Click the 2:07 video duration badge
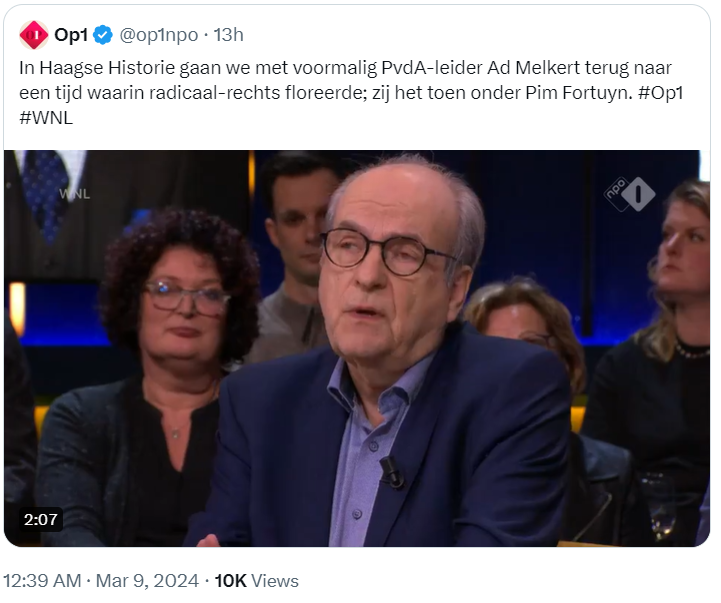Image resolution: width=721 pixels, height=603 pixels. point(40,520)
